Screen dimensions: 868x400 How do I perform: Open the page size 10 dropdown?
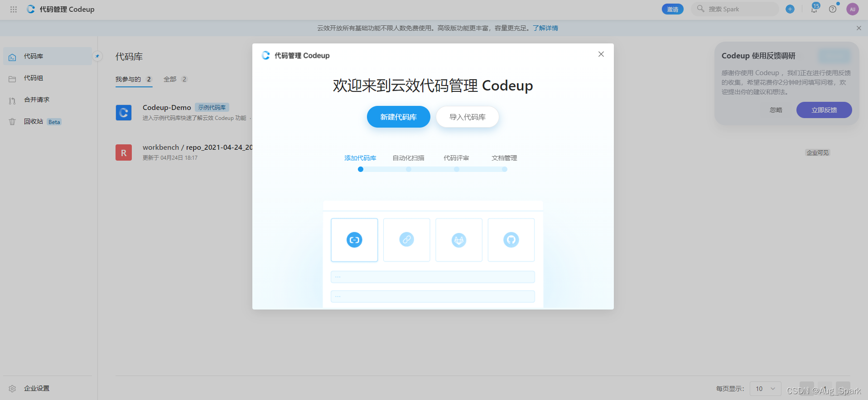(x=765, y=389)
